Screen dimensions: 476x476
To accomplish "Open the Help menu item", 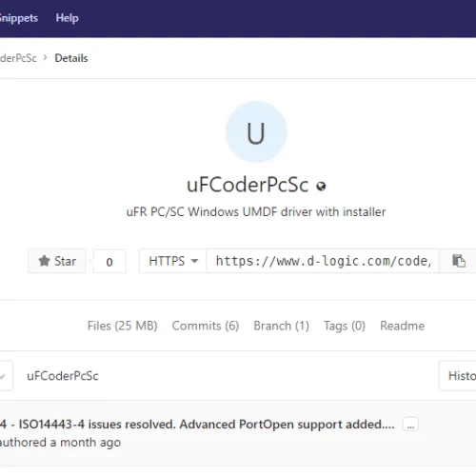I will click(67, 18).
